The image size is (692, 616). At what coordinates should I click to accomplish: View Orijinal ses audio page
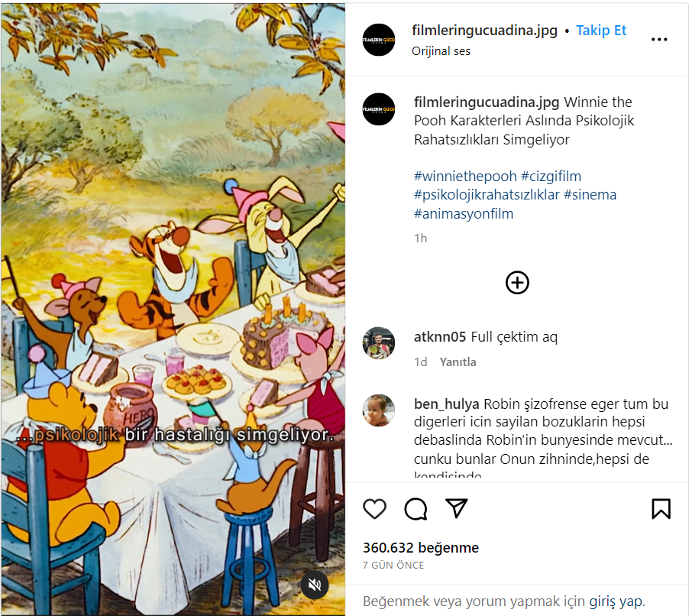(441, 51)
